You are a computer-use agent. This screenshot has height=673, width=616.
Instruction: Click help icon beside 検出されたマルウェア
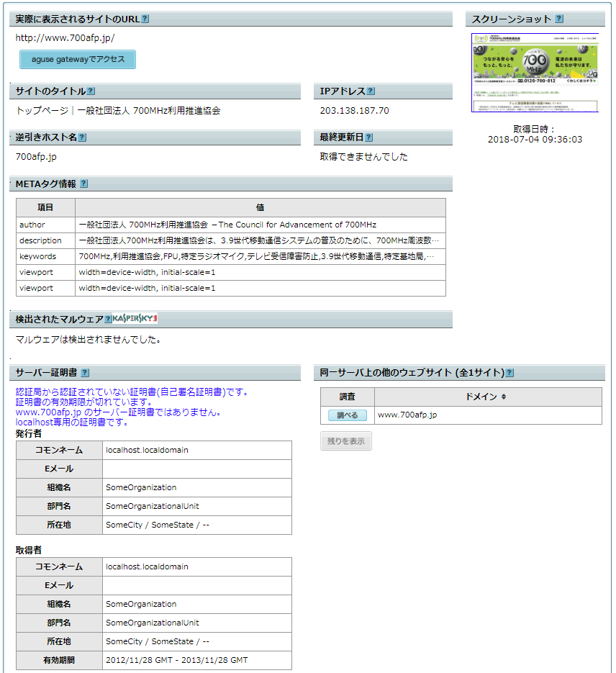click(108, 319)
